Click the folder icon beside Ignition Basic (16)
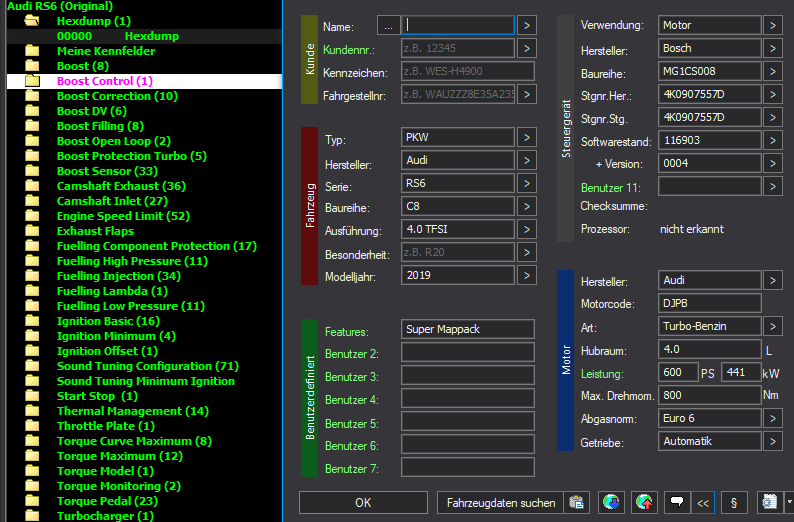 click(32, 321)
